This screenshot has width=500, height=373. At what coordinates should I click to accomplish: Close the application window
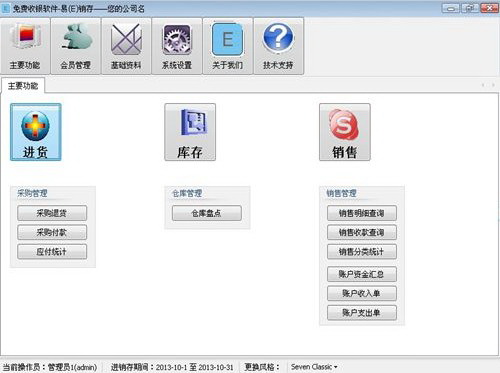(x=489, y=8)
